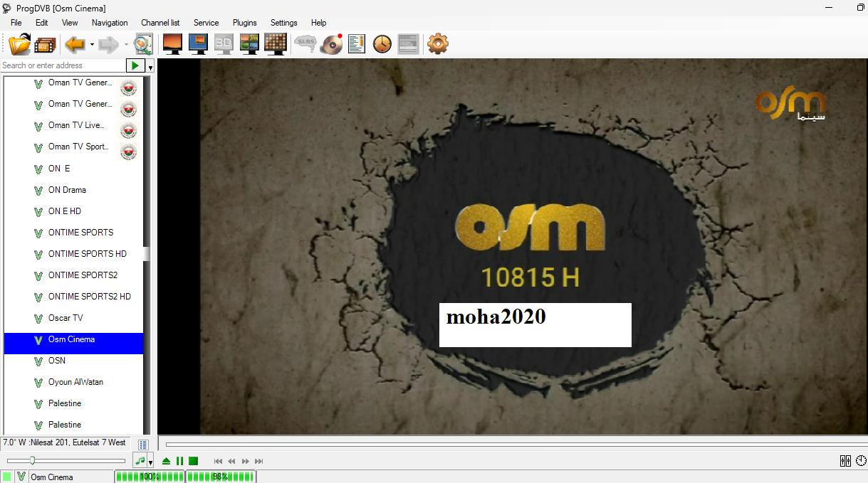Open the teletext page icon

(408, 44)
